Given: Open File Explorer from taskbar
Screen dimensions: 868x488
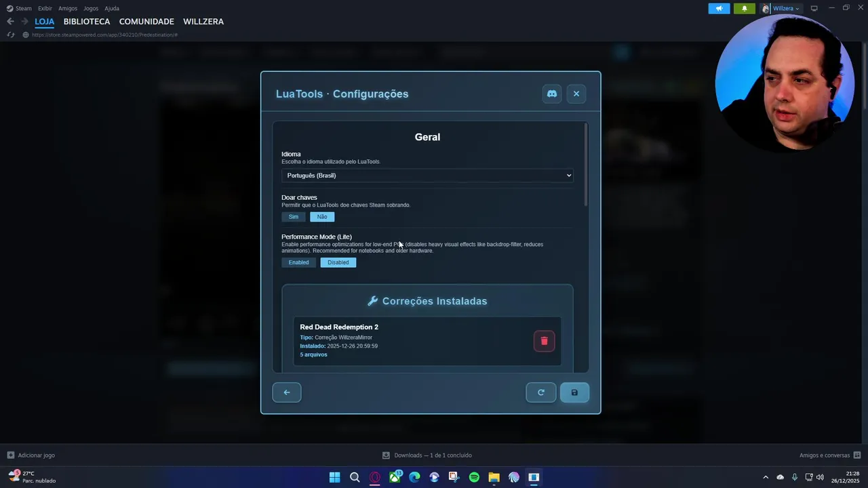Looking at the screenshot, I should tap(494, 477).
